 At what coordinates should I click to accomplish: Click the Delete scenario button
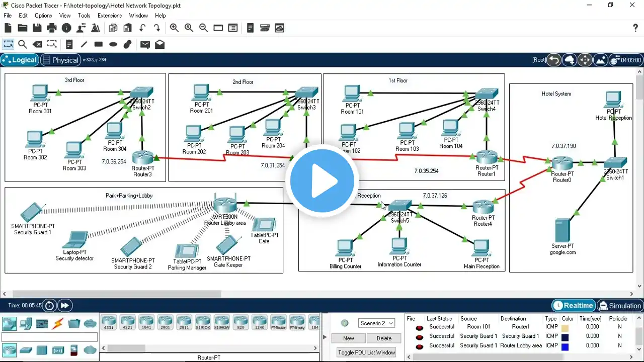pyautogui.click(x=384, y=338)
